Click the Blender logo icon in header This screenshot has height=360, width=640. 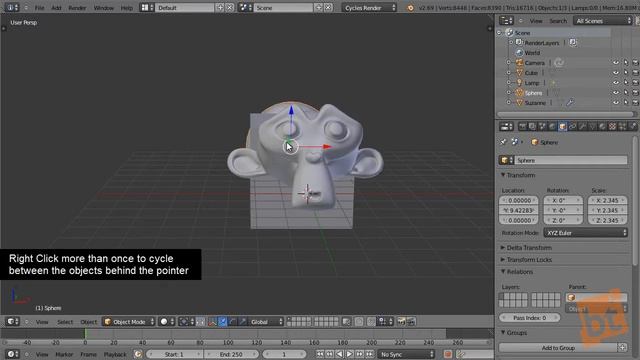(410, 8)
